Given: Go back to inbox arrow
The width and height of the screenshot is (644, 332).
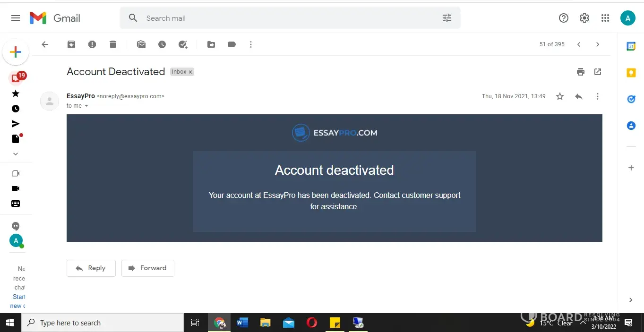Looking at the screenshot, I should tap(45, 44).
